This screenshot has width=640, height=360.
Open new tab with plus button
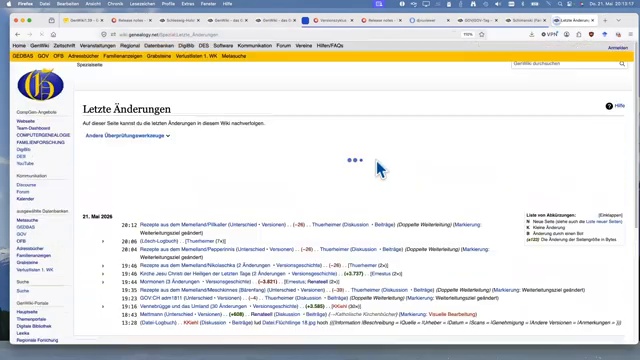(x=605, y=20)
